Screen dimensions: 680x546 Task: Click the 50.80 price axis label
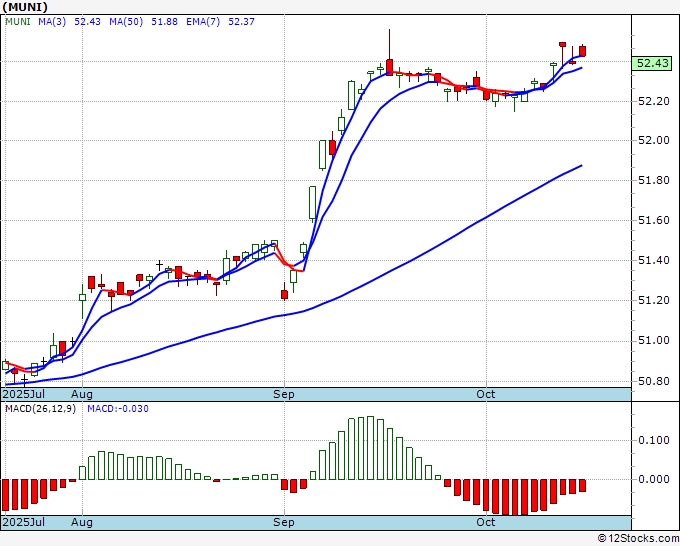pos(654,381)
